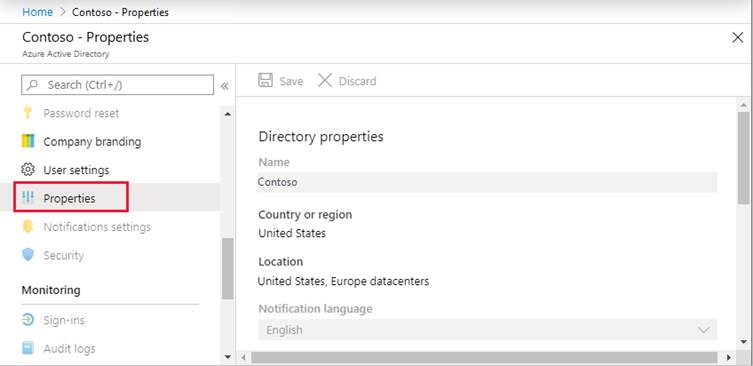Click the Save button label
Screen dimensions: 753x366
(291, 81)
